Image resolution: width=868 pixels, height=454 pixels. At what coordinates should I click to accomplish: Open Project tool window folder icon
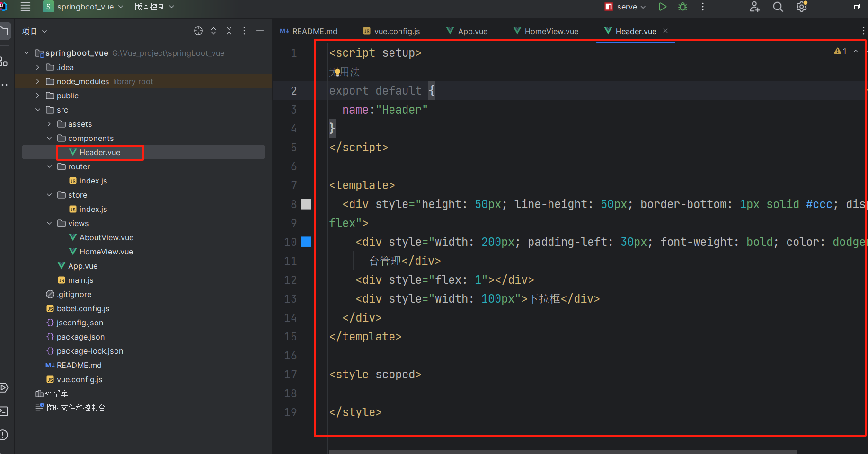[x=4, y=31]
